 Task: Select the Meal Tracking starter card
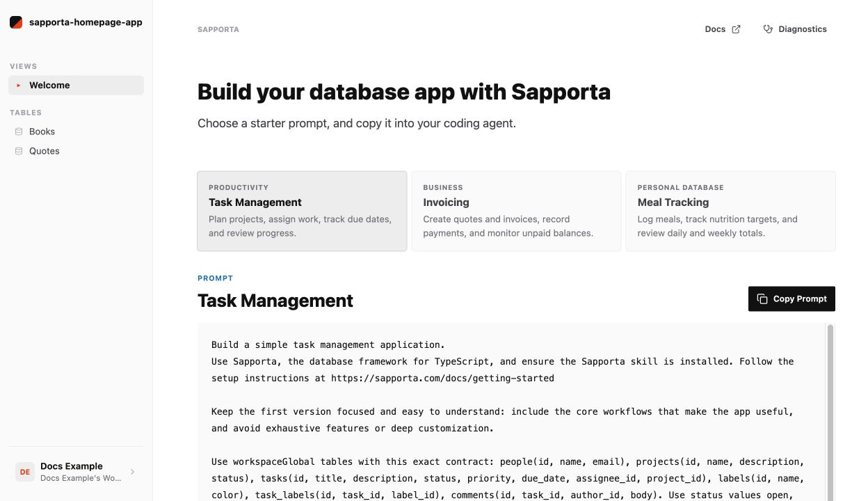click(730, 211)
